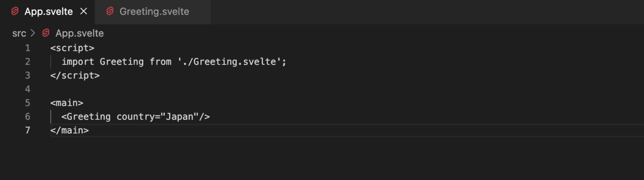The height and width of the screenshot is (180, 644).
Task: Open the App.svelte breadcrumb item
Action: point(79,33)
